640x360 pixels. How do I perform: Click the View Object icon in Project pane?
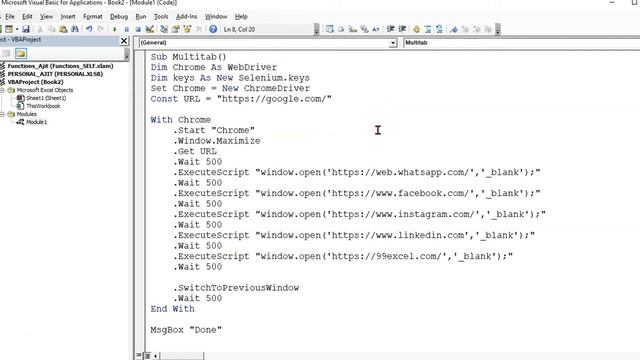click(6, 53)
